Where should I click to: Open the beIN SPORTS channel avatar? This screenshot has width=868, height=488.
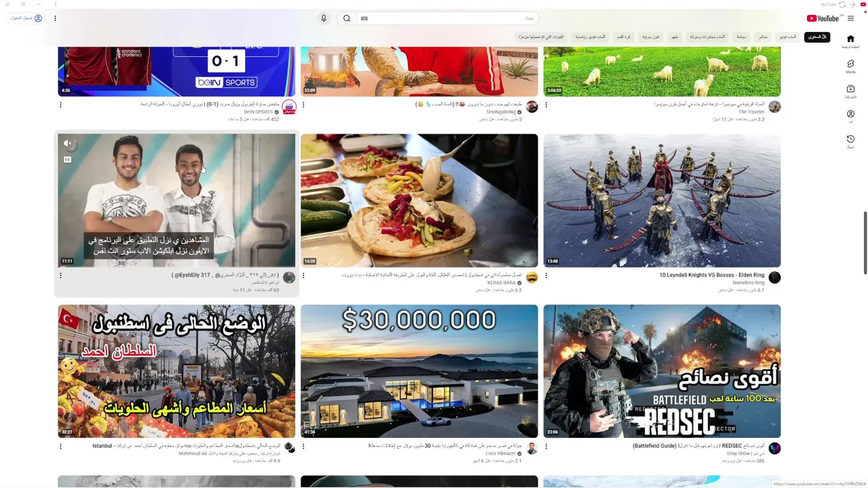289,108
